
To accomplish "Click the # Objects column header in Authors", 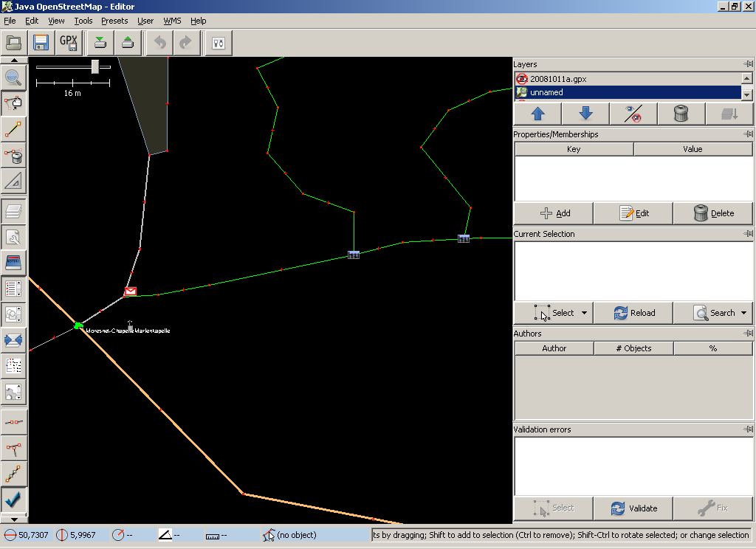I will tap(633, 348).
